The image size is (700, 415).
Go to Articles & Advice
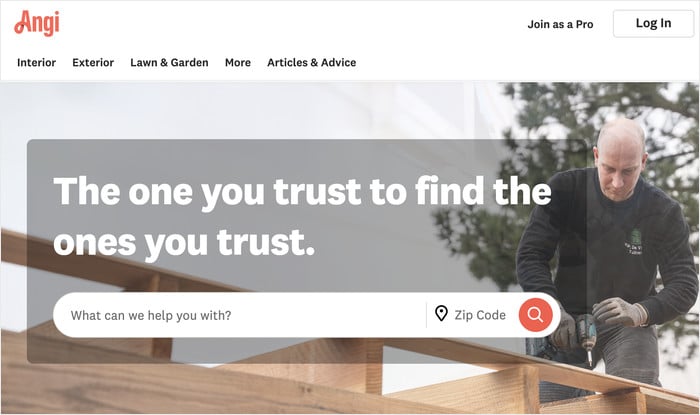(x=312, y=62)
